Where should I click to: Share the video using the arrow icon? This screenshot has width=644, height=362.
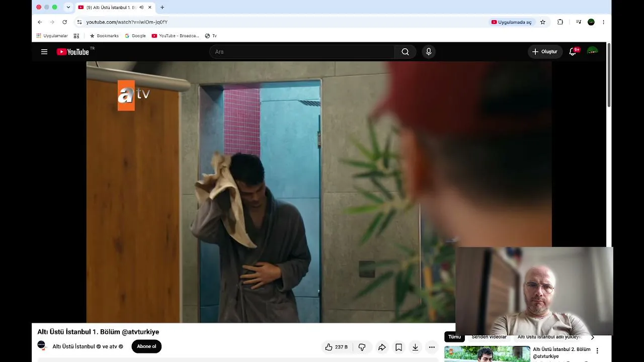382,347
